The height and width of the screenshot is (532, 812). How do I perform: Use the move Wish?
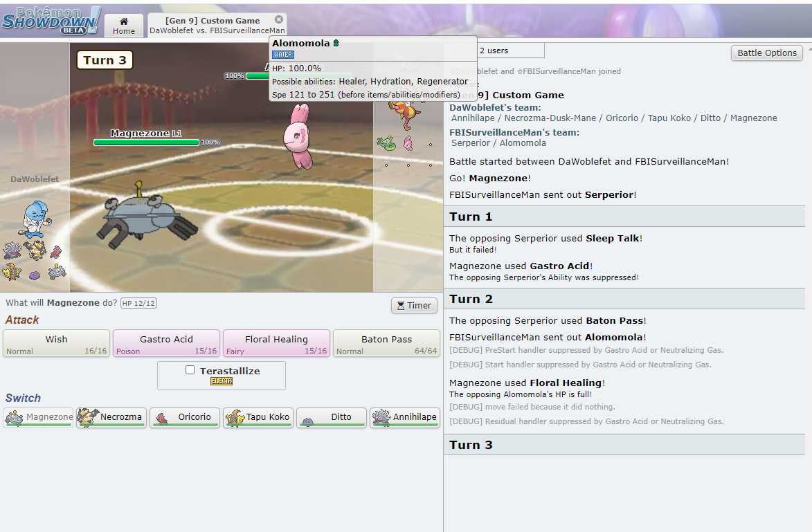[x=57, y=344]
